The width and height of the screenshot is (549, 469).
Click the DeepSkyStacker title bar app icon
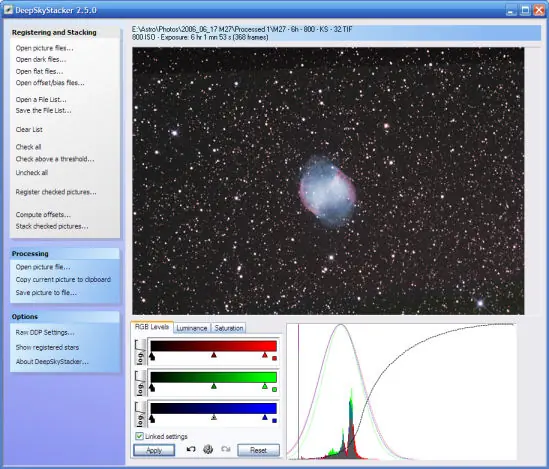(8, 10)
